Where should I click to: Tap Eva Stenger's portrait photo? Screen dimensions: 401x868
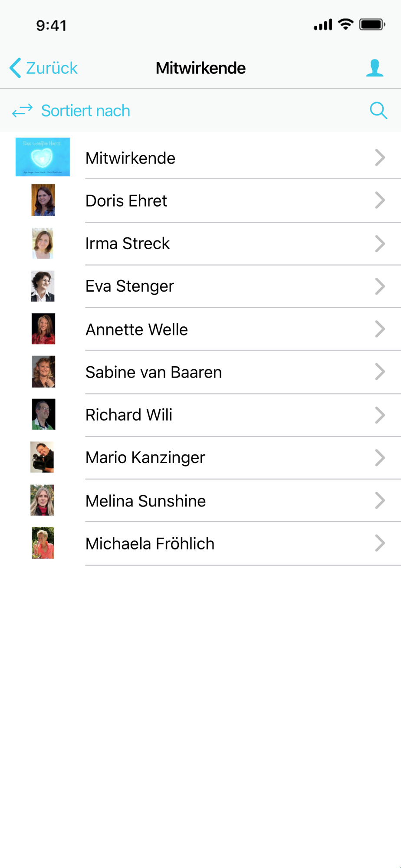(x=43, y=286)
